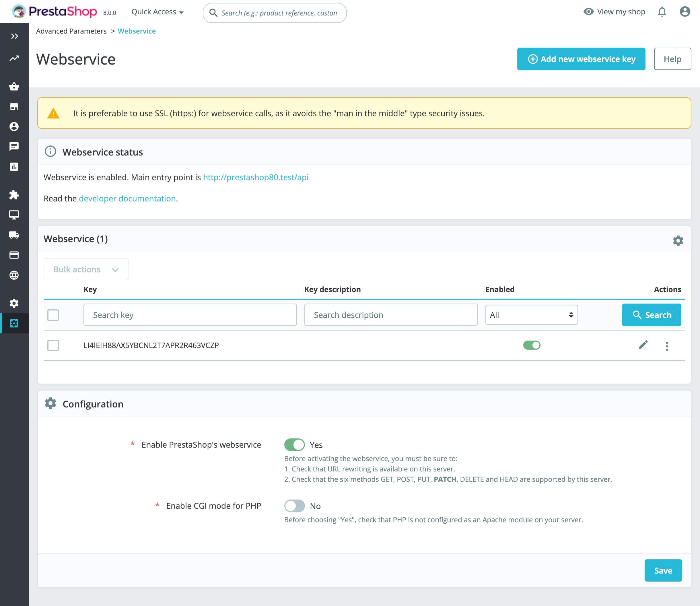Viewport: 700px width, 606px height.
Task: Open International globe icon in sidebar
Action: point(14,275)
